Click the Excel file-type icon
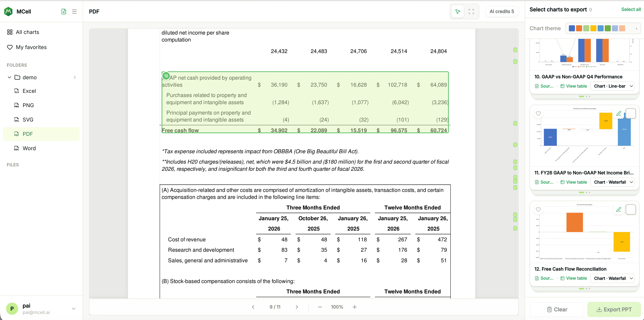The width and height of the screenshot is (644, 320). click(16, 91)
